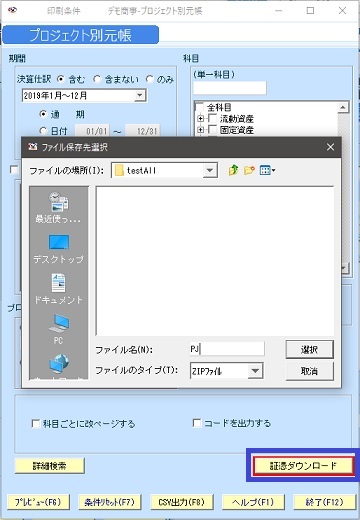Image resolution: width=360 pixels, height=520 pixels.
Task: Focus the ファイル名 input field
Action: tap(227, 349)
